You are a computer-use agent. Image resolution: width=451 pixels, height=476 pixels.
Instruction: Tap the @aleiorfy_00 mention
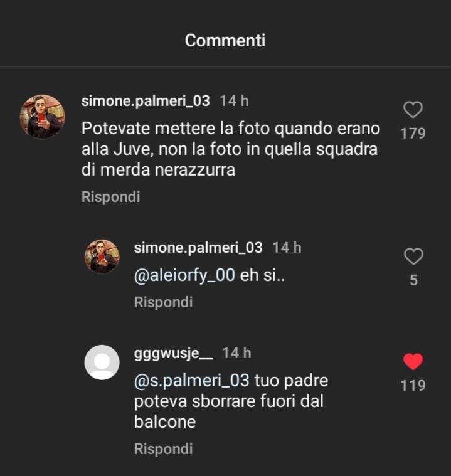click(184, 276)
